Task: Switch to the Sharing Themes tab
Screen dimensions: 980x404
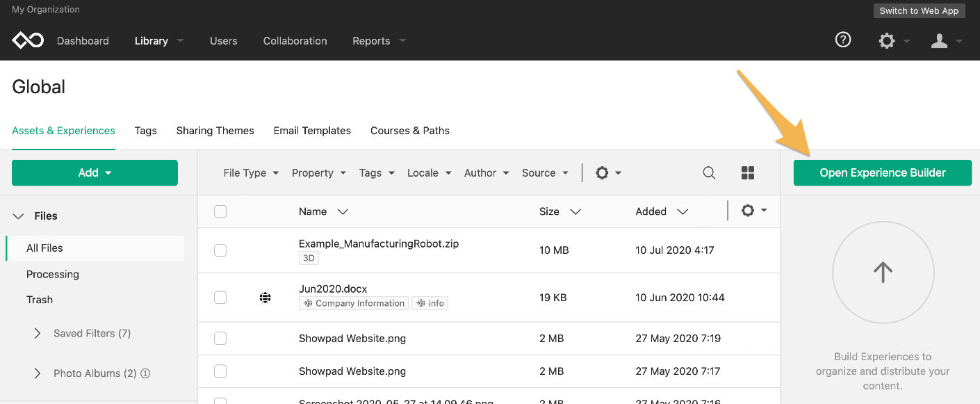Action: coord(215,131)
